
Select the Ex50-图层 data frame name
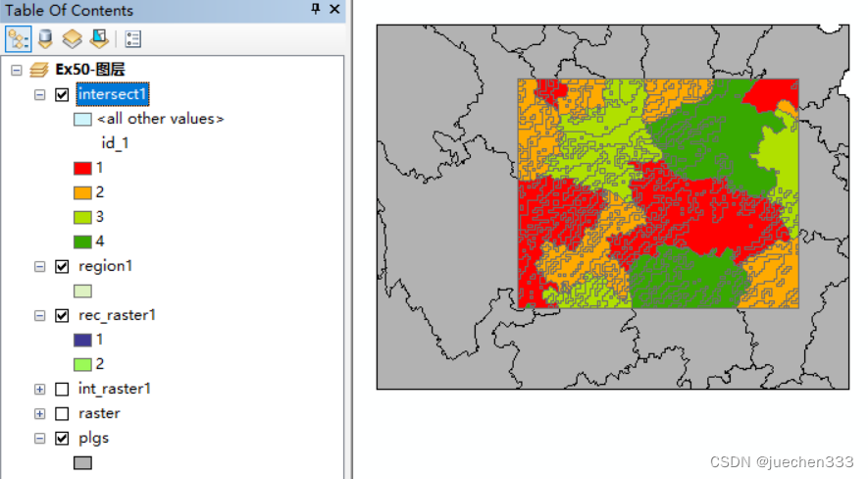click(90, 70)
